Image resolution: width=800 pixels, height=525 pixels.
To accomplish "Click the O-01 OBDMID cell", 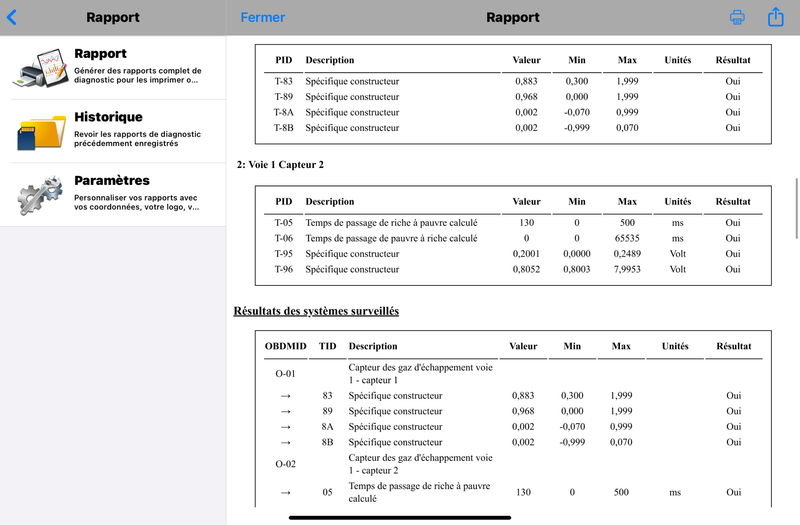I will (x=285, y=374).
